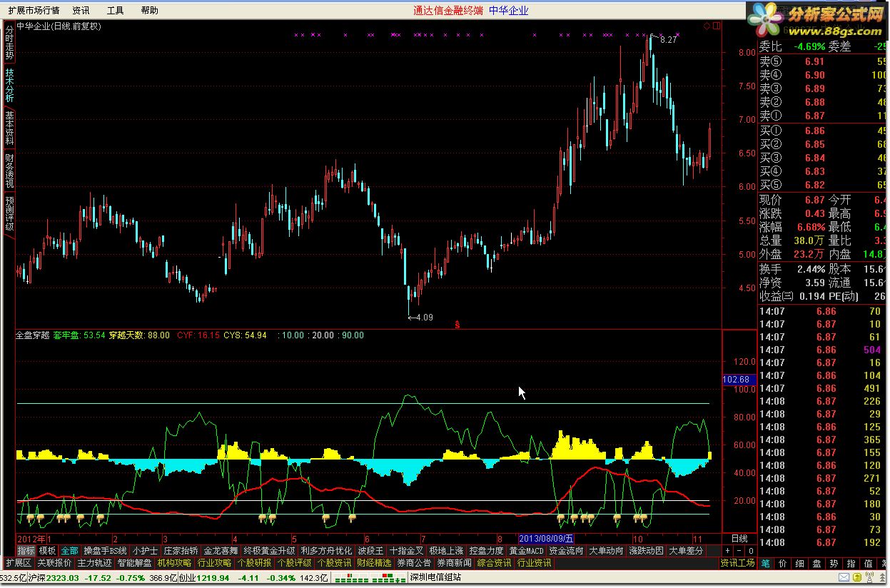
Task: Open the 个股研报 tab
Action: tap(254, 563)
